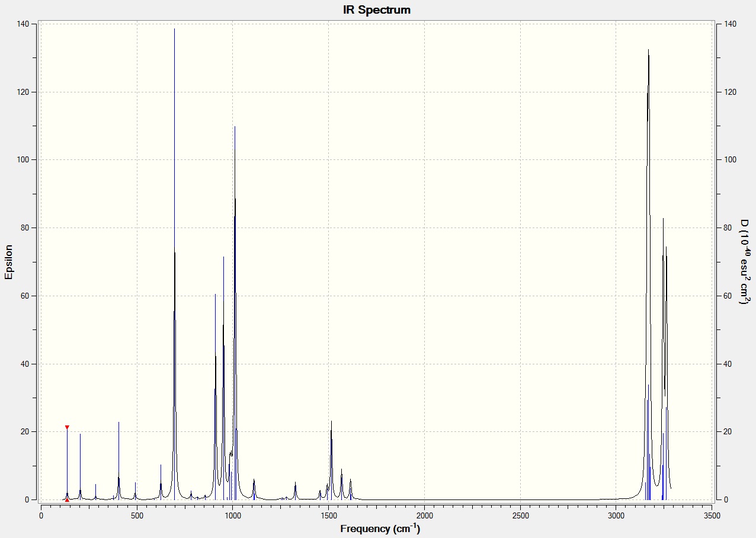Click the "Frequency (cm-1)" axis label
The image size is (756, 538).
click(x=380, y=528)
